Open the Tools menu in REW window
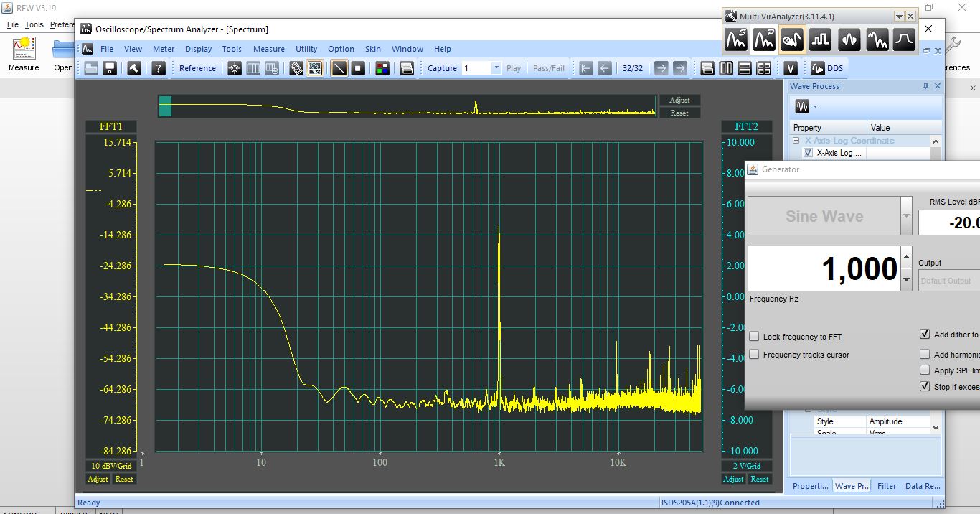Viewport: 980px width, 514px height. [34, 24]
